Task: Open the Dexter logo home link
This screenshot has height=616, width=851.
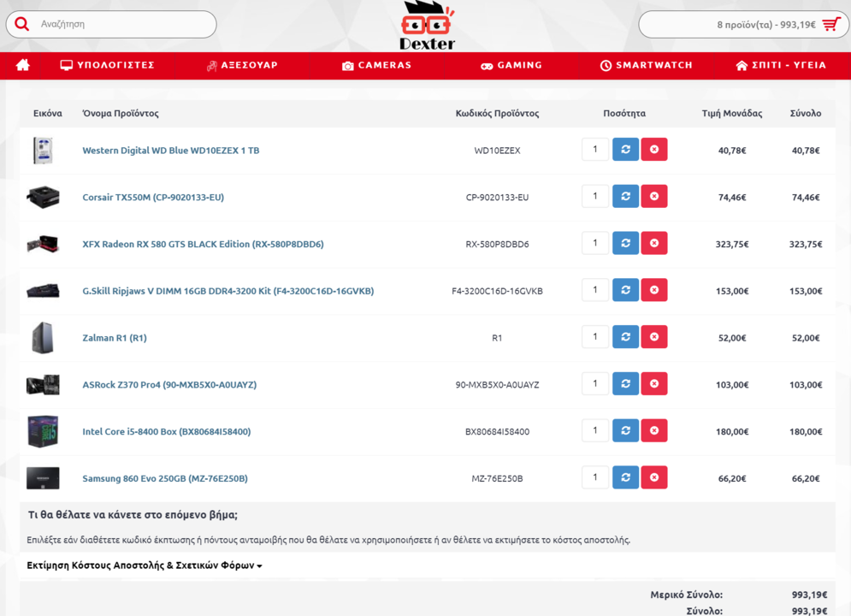Action: coord(427,26)
